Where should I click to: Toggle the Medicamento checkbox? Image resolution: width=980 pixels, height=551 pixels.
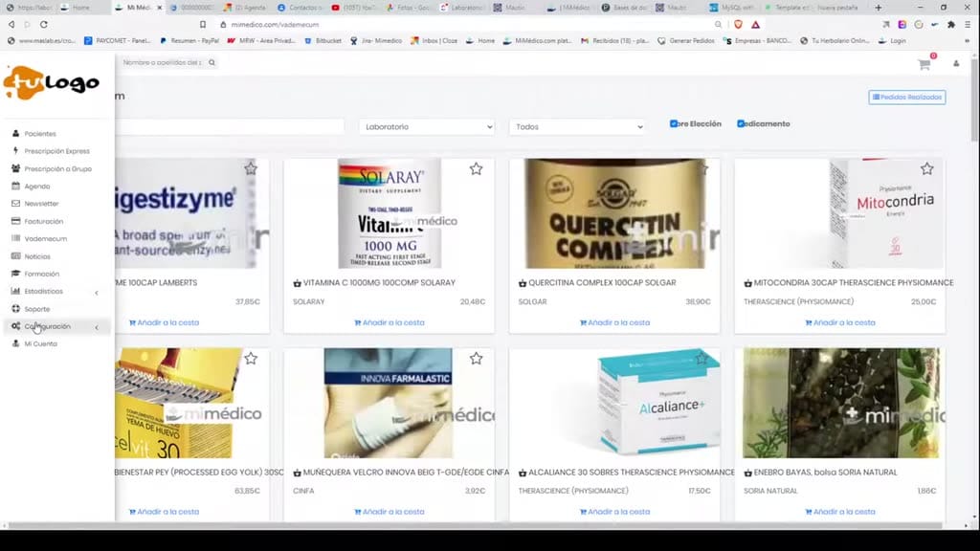(x=741, y=123)
